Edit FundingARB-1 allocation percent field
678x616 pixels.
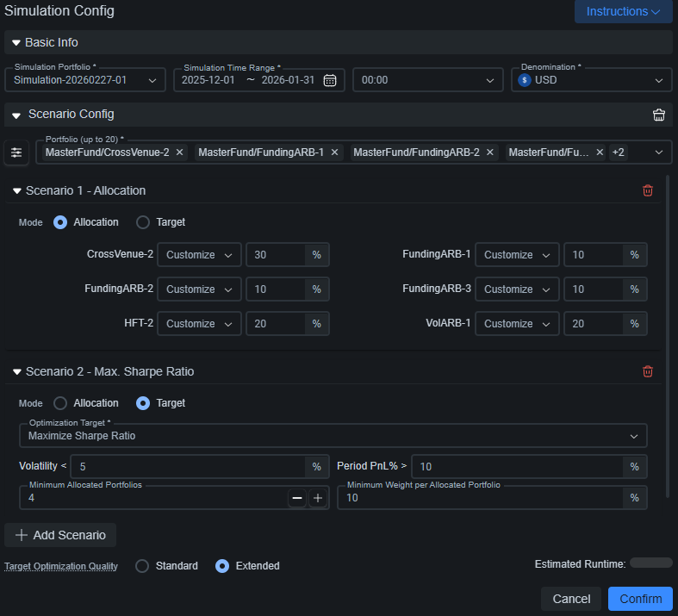(x=594, y=255)
